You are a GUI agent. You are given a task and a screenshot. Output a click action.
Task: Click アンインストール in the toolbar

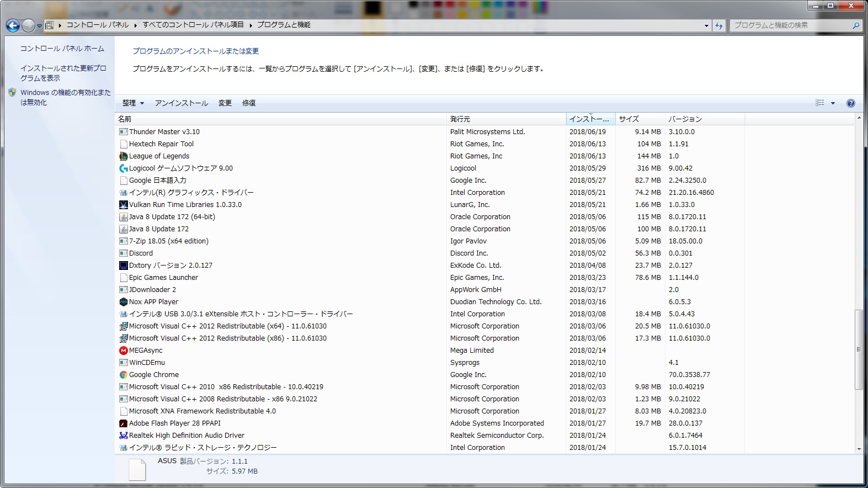pos(181,103)
